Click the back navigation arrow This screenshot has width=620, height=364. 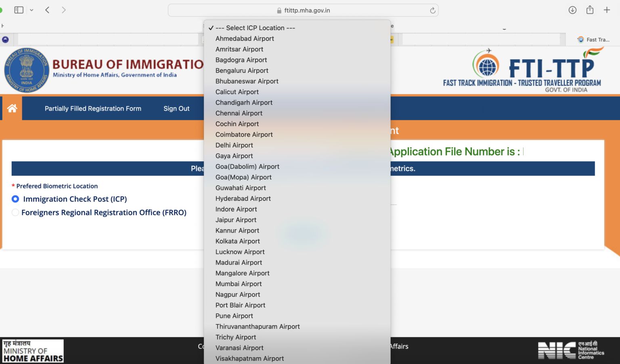pyautogui.click(x=47, y=10)
